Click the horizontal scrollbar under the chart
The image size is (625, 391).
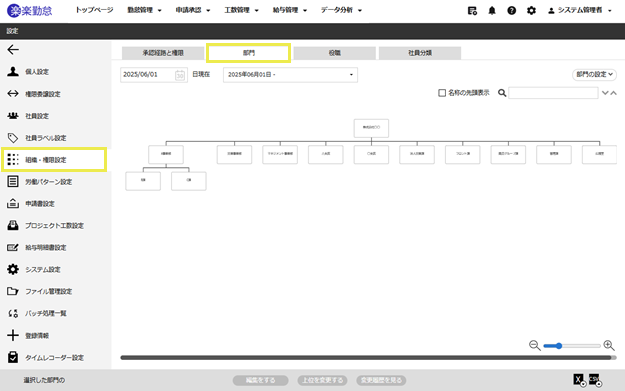click(x=366, y=358)
